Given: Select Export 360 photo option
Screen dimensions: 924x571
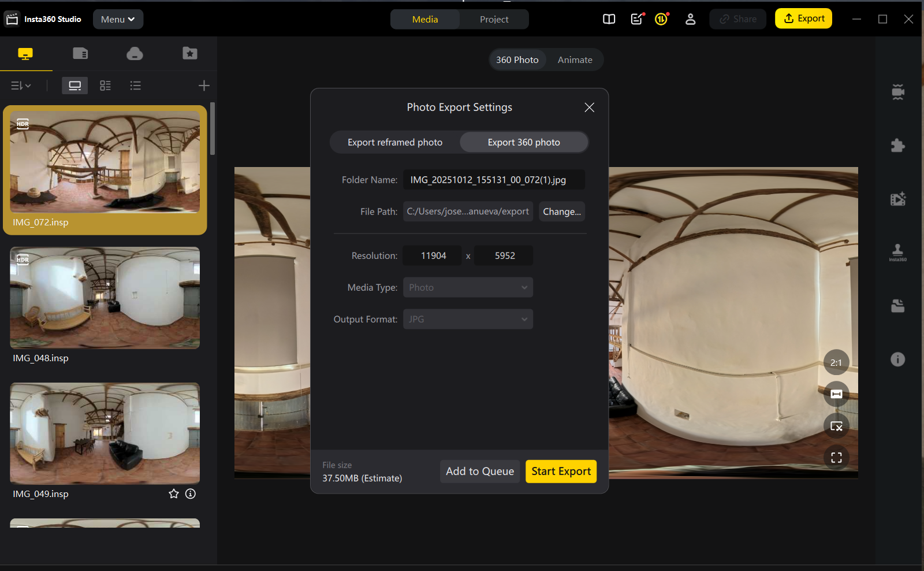Looking at the screenshot, I should click(x=524, y=142).
